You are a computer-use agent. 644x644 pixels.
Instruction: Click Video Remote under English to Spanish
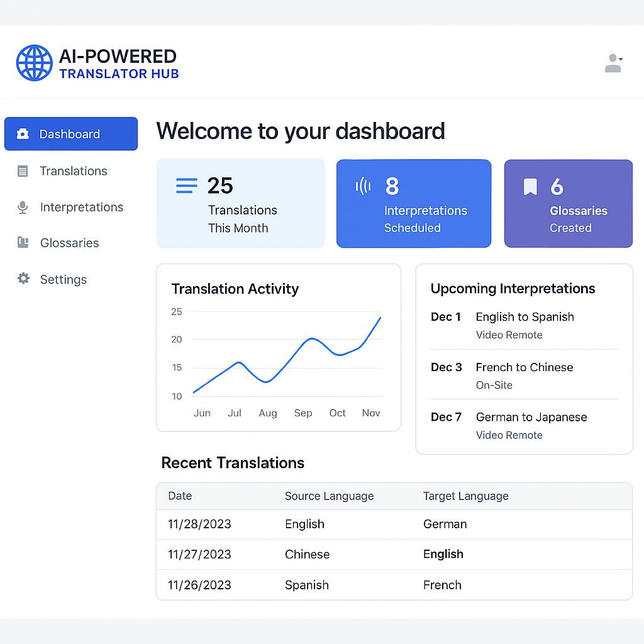coord(509,335)
